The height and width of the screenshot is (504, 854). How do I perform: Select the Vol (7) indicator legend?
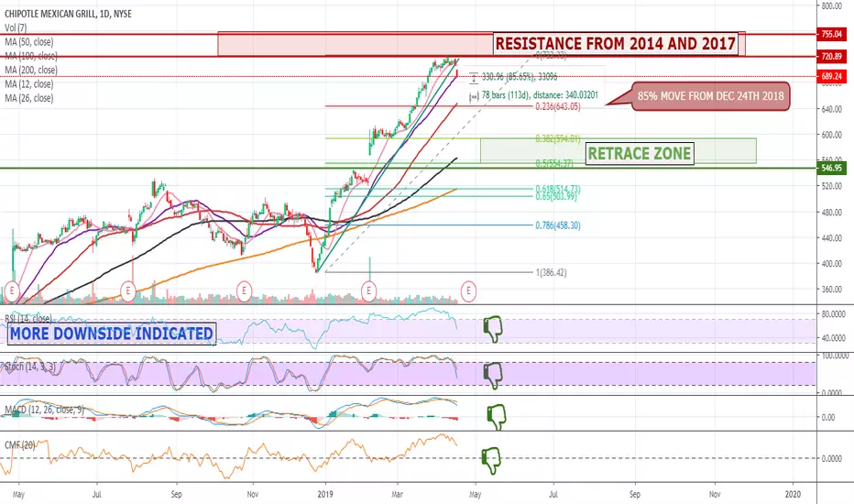coord(16,27)
